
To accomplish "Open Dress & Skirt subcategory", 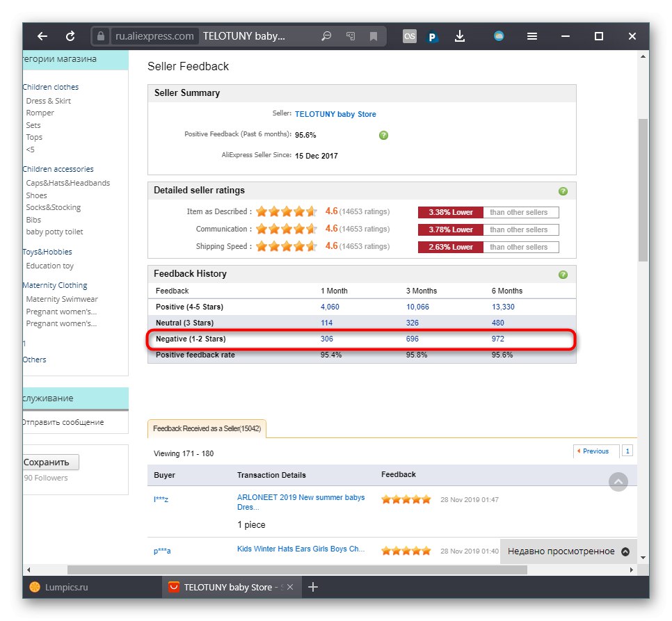I will pos(49,101).
